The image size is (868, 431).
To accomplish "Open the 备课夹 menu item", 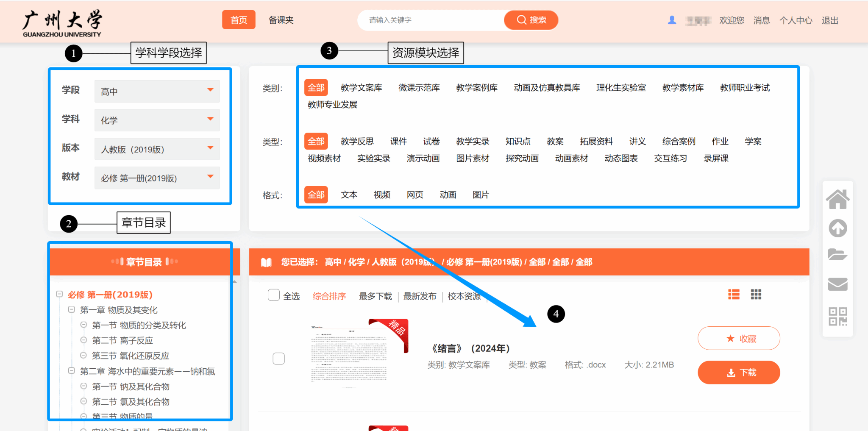I will pos(281,20).
